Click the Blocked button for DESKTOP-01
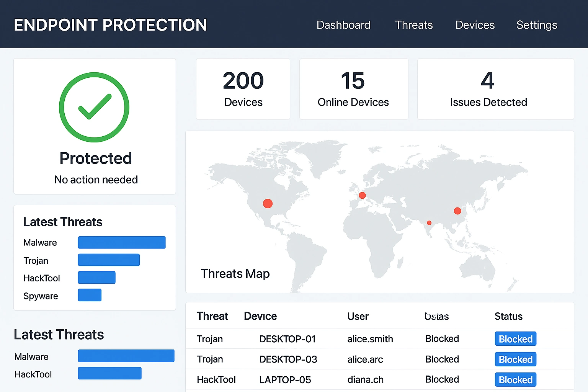The width and height of the screenshot is (588, 392). [515, 339]
